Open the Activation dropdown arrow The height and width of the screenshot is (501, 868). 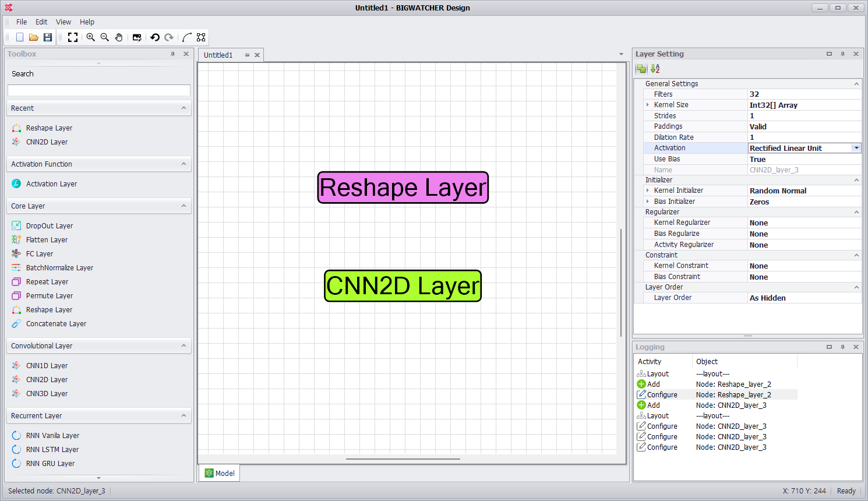[856, 148]
